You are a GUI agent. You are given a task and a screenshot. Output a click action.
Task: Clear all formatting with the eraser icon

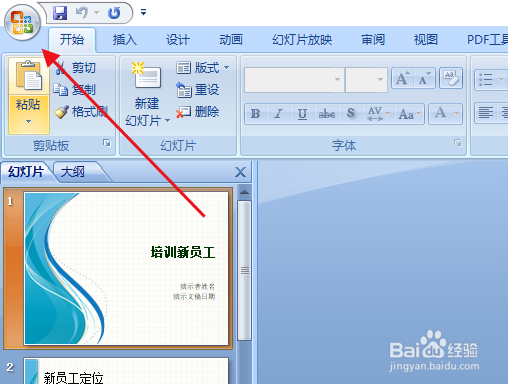tap(451, 78)
